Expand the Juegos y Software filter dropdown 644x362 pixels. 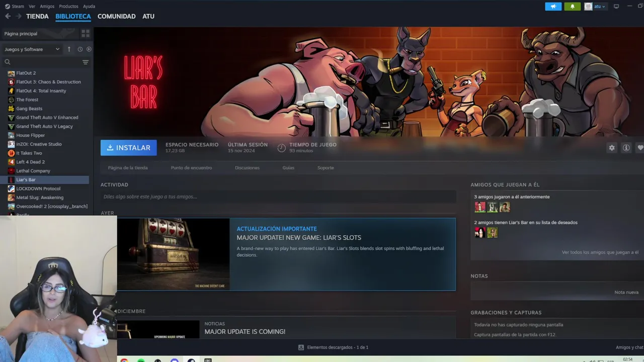click(32, 49)
